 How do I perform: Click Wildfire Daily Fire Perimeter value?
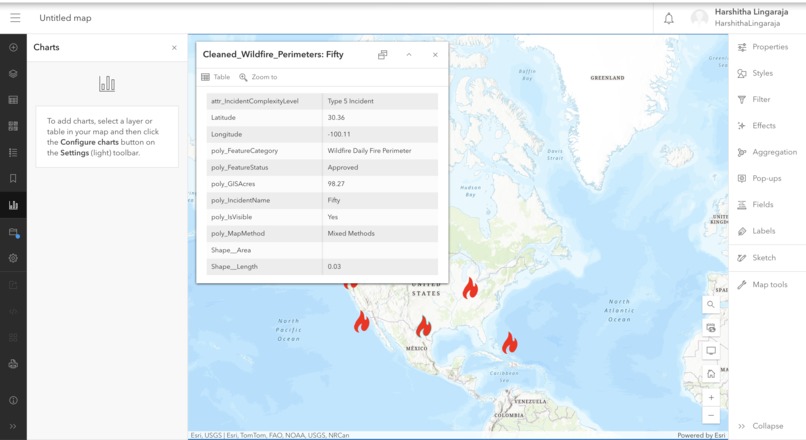tap(369, 151)
